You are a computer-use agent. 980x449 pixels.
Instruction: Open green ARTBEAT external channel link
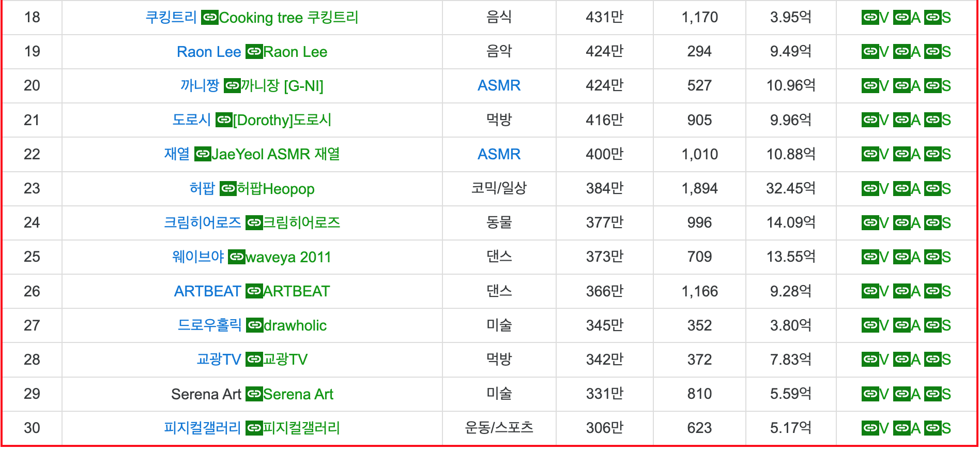tap(288, 291)
